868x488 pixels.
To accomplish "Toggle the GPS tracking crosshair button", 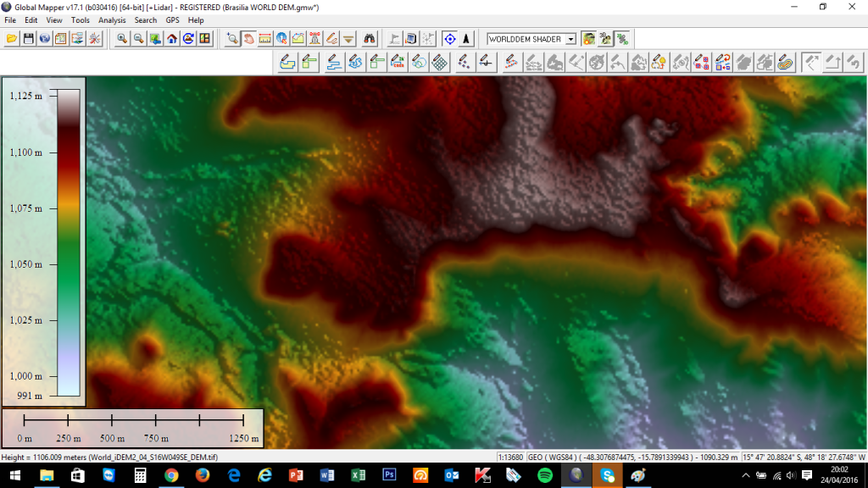I will pyautogui.click(x=449, y=39).
